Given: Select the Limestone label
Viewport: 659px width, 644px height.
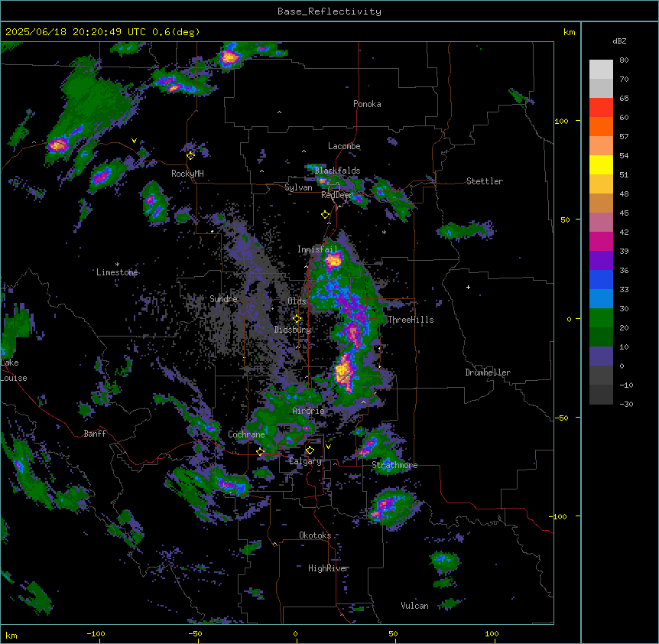Looking at the screenshot, I should (117, 272).
